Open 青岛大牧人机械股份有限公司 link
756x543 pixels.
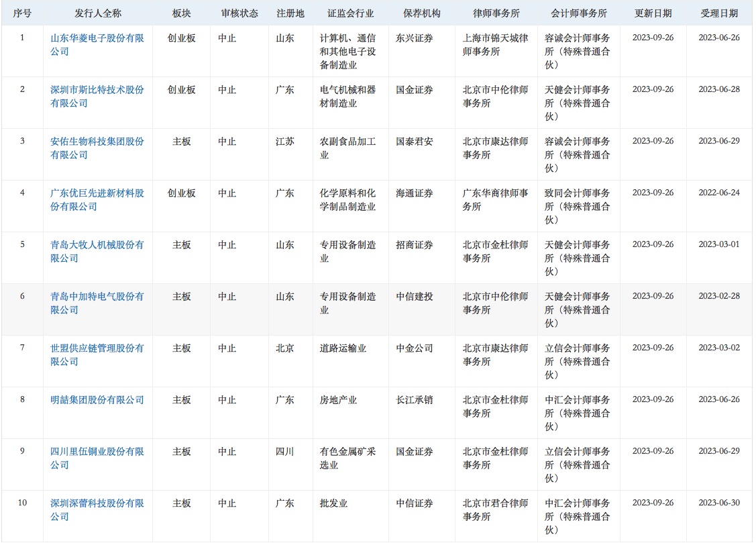point(97,251)
